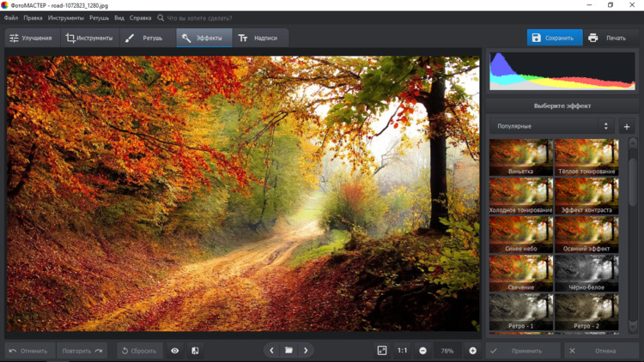Click the search magnifier in menu bar
The height and width of the screenshot is (362, 644).
click(161, 17)
